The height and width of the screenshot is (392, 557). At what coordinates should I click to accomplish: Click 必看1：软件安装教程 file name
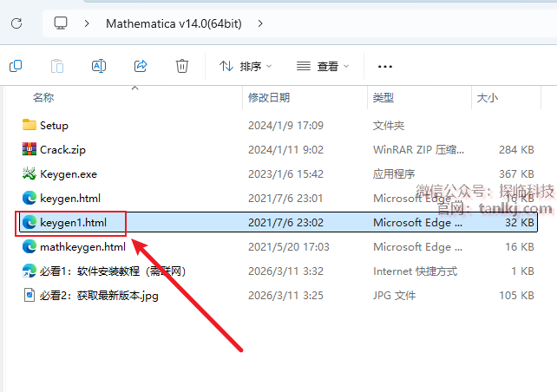(x=113, y=271)
